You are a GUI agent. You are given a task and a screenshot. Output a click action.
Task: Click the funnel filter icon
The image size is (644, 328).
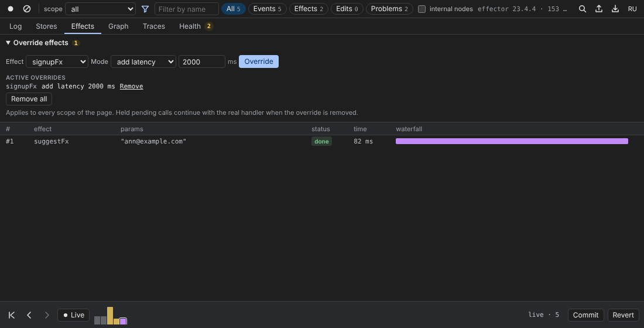(145, 9)
